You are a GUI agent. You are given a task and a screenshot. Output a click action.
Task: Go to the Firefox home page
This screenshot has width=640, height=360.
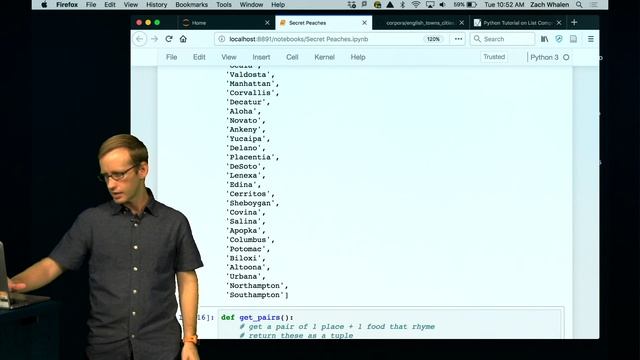click(x=183, y=39)
